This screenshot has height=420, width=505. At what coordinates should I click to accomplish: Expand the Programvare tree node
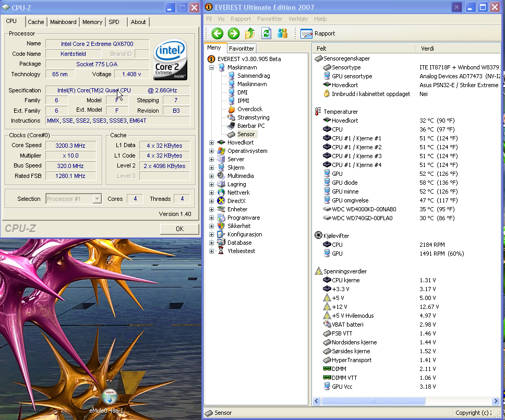tap(212, 218)
